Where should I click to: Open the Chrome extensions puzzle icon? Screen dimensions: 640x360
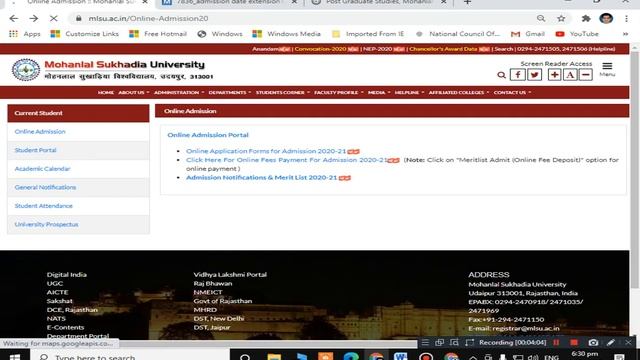tap(586, 18)
